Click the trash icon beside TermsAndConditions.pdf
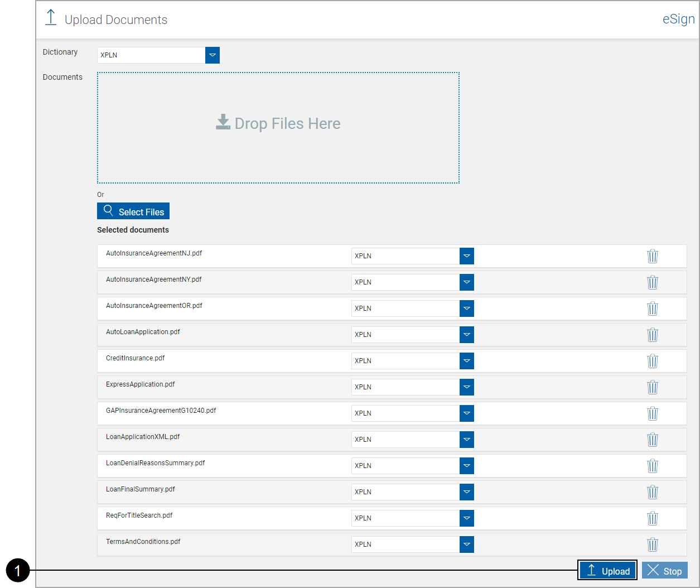Screen dimensions: 700x588 click(653, 544)
